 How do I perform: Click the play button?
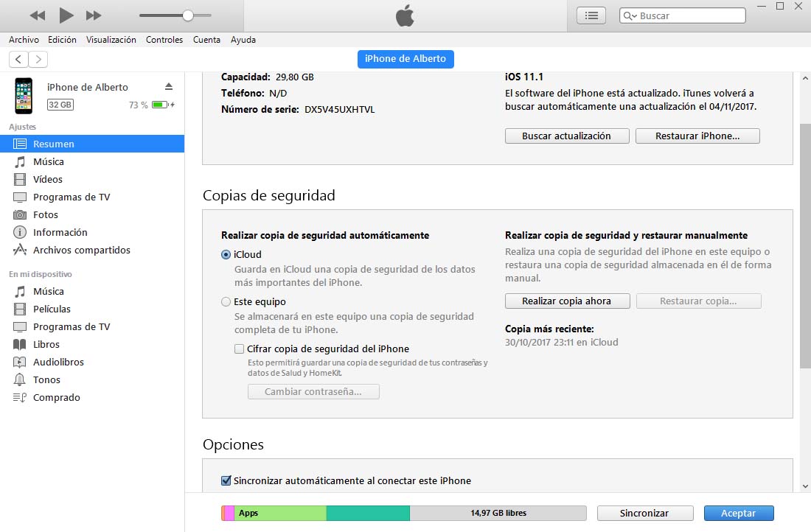coord(66,15)
